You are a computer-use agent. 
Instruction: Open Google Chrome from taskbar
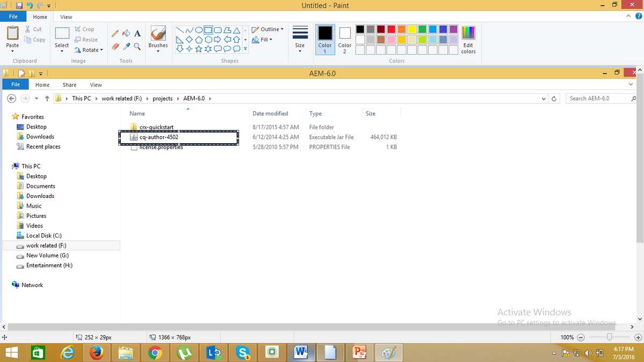(x=155, y=352)
